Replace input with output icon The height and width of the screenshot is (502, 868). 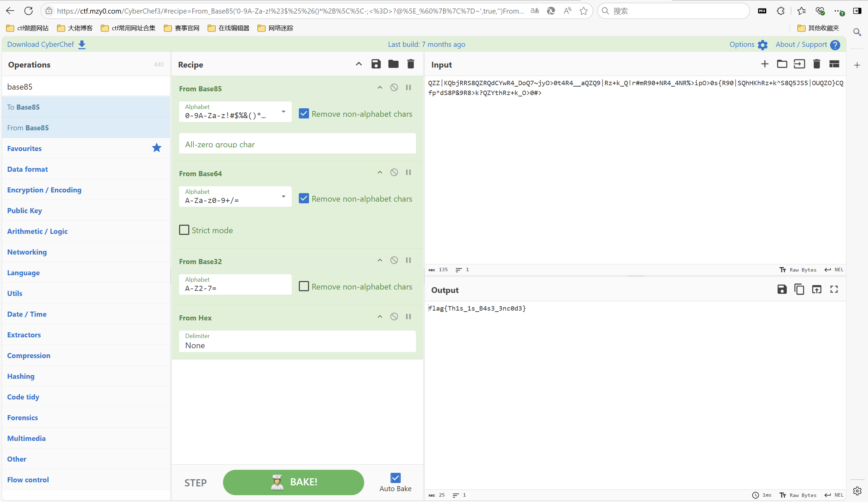pos(817,289)
